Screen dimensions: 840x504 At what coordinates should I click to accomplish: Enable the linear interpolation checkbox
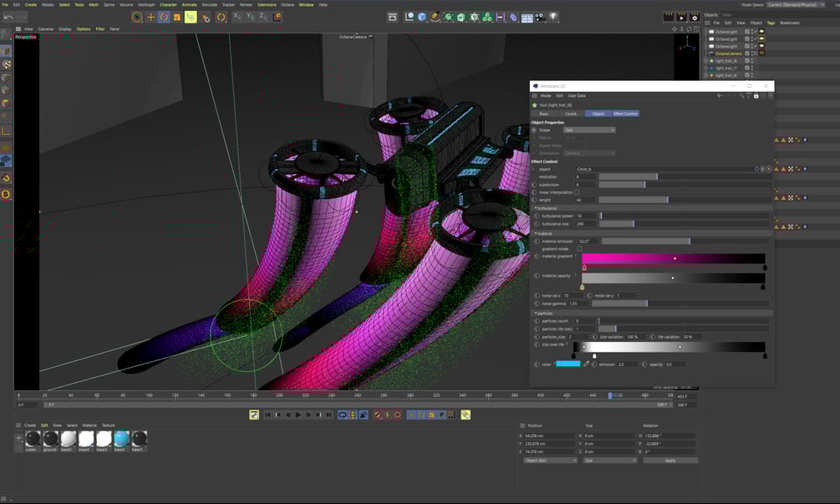click(x=577, y=192)
